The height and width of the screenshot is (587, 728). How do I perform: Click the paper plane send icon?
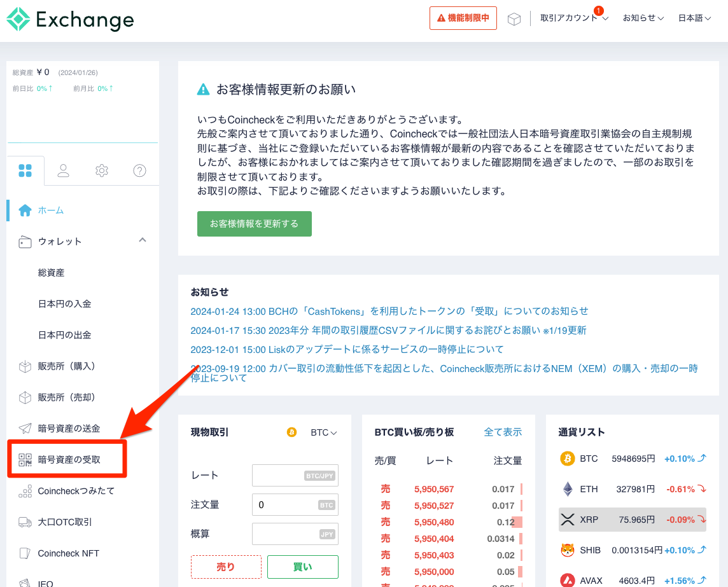click(x=25, y=428)
